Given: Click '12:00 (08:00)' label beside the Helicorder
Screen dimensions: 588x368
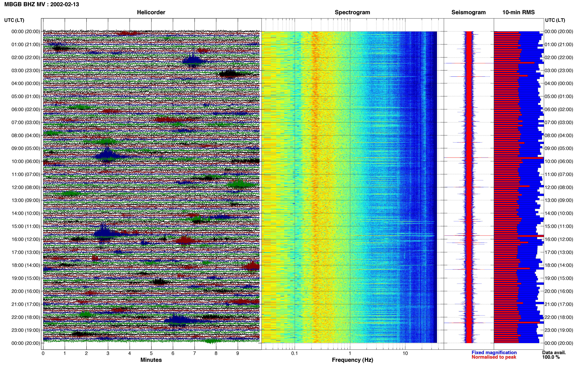Looking at the screenshot, I should 26,187.
